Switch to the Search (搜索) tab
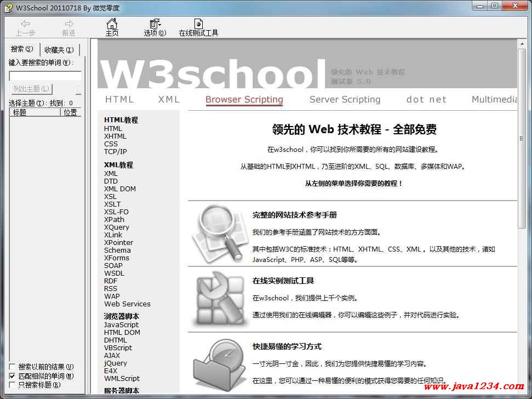The width and height of the screenshot is (532, 399). coord(22,49)
